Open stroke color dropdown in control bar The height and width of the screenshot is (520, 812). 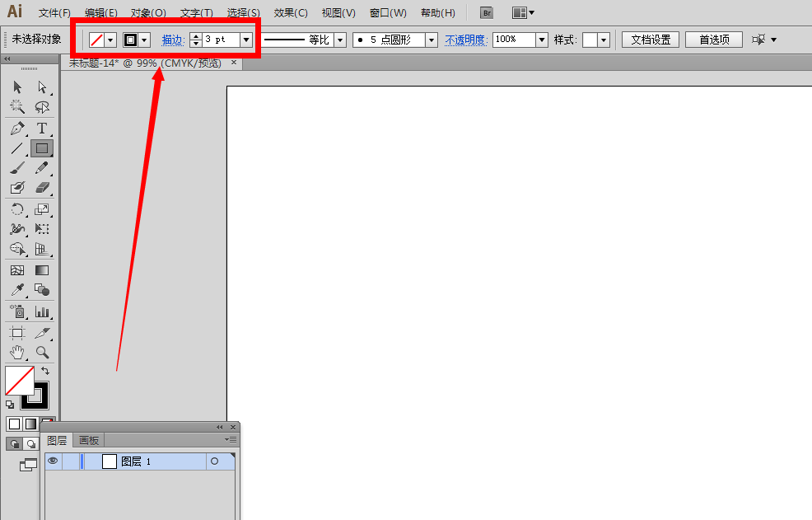pyautogui.click(x=144, y=40)
